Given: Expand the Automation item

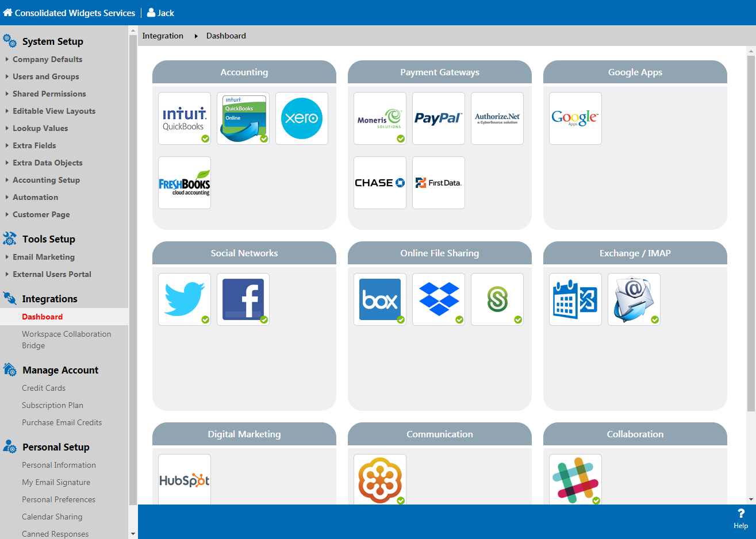Looking at the screenshot, I should 35,197.
